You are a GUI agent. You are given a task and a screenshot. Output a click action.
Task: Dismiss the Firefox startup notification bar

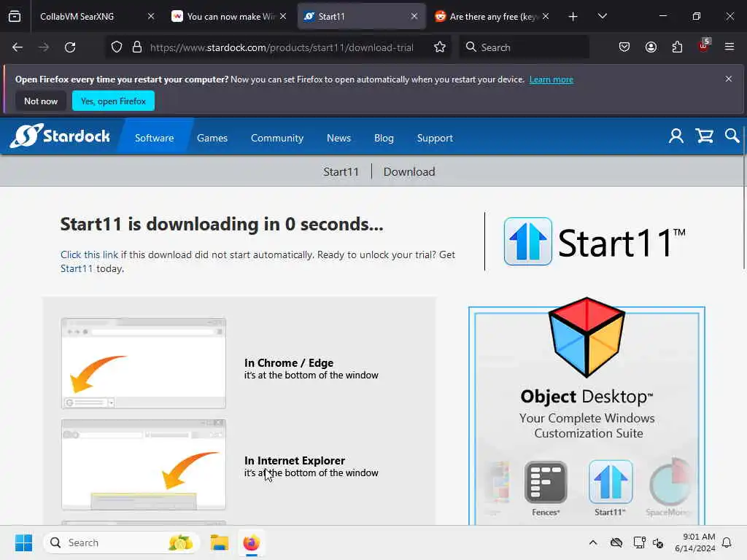point(729,79)
